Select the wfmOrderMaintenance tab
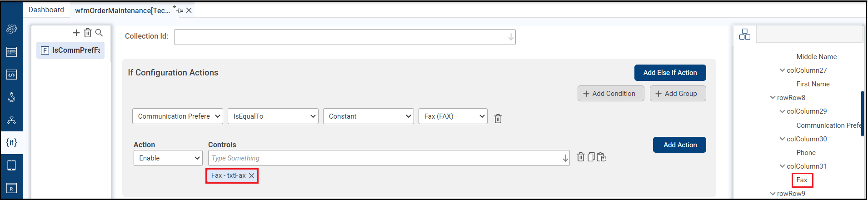Viewport: 868px width, 200px height. pyautogui.click(x=123, y=10)
